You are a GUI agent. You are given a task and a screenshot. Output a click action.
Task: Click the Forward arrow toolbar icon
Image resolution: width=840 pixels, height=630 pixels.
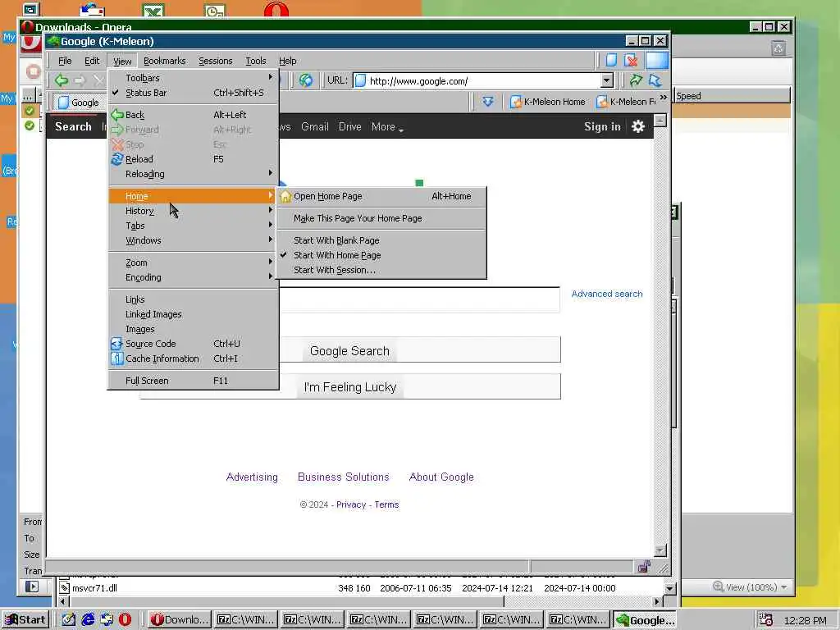coord(80,80)
